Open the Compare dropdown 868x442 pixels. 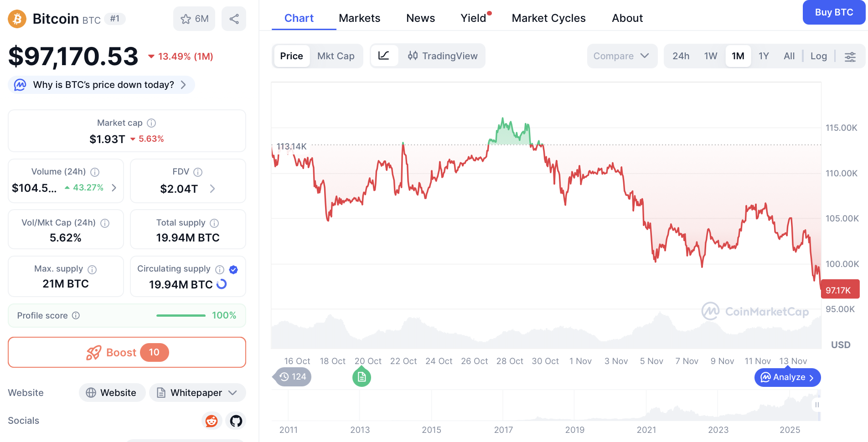(621, 56)
